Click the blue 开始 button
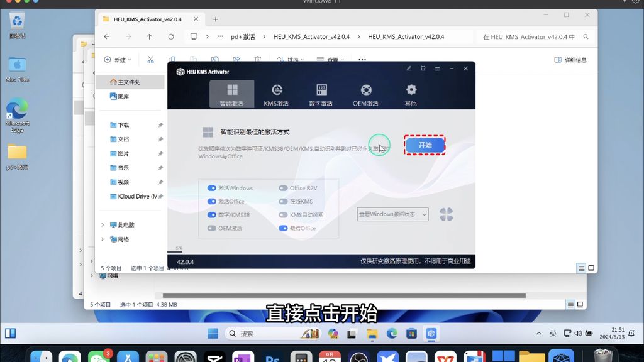 point(425,145)
